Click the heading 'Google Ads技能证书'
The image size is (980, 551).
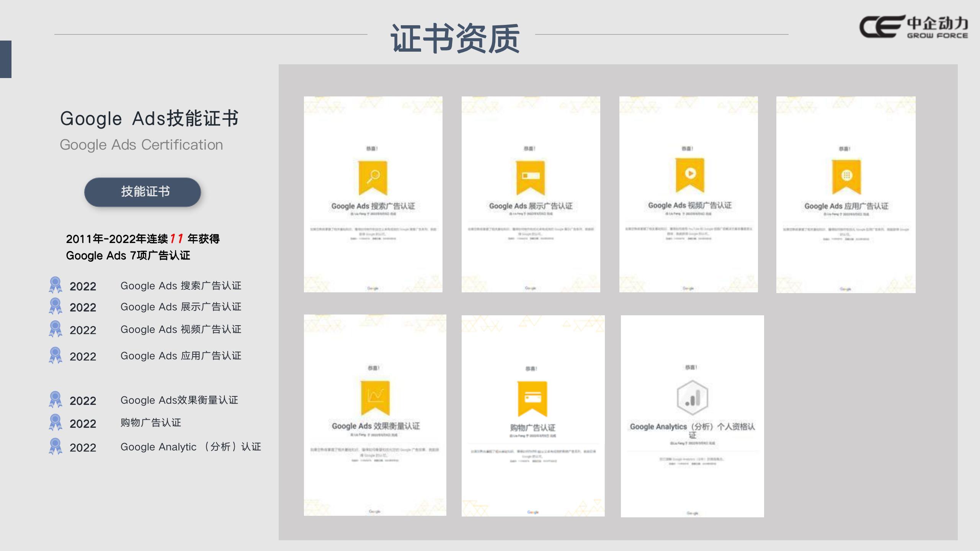(x=149, y=118)
